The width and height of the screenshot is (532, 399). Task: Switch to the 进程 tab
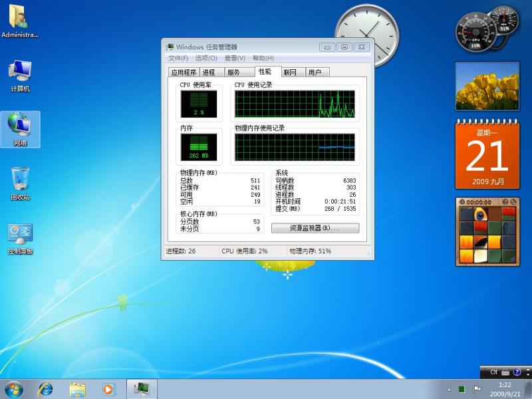coord(212,72)
